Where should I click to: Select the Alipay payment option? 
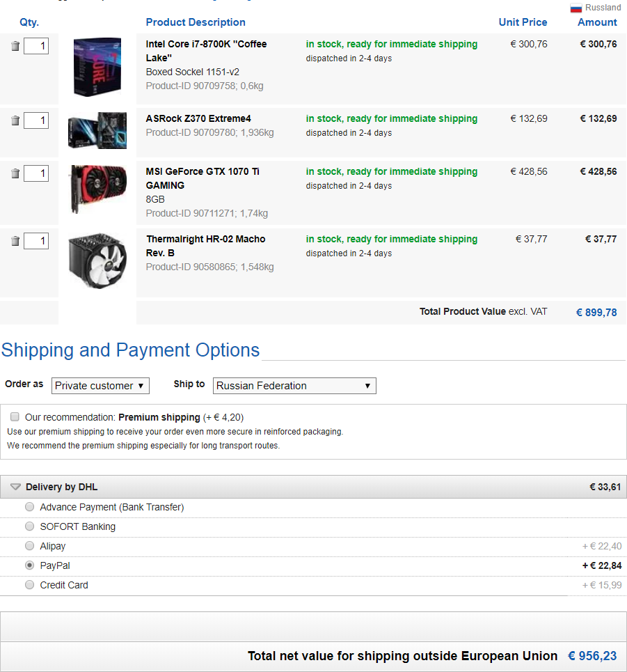[x=29, y=546]
